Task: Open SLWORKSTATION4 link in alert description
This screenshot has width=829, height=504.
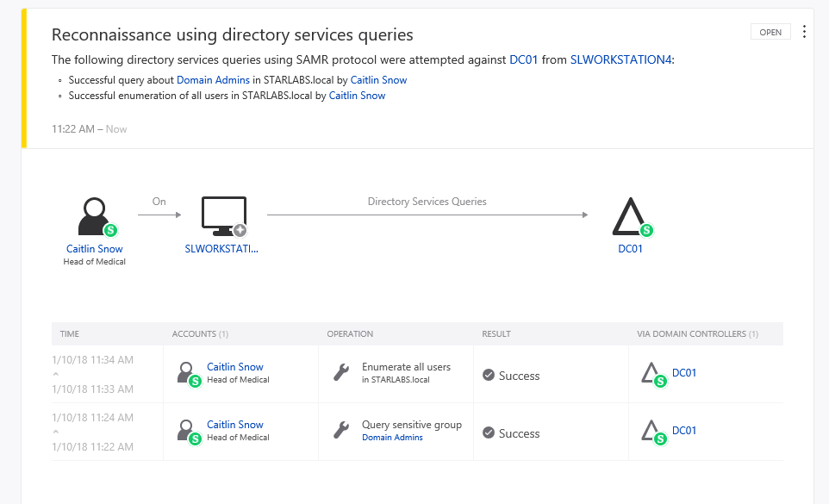Action: click(x=620, y=59)
